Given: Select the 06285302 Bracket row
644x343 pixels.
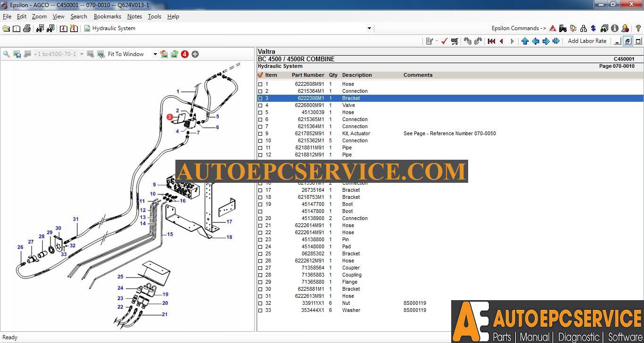Looking at the screenshot, I should (450, 254).
